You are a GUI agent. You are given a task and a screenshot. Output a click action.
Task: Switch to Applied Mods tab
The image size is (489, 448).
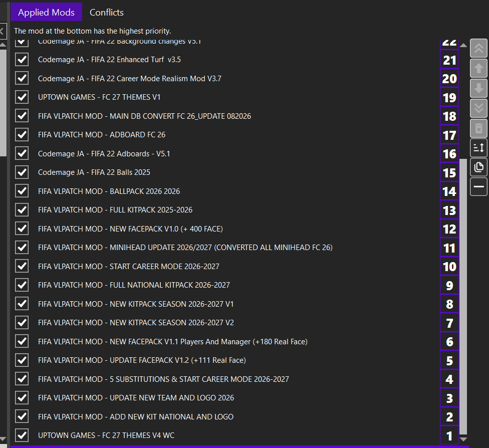(47, 12)
